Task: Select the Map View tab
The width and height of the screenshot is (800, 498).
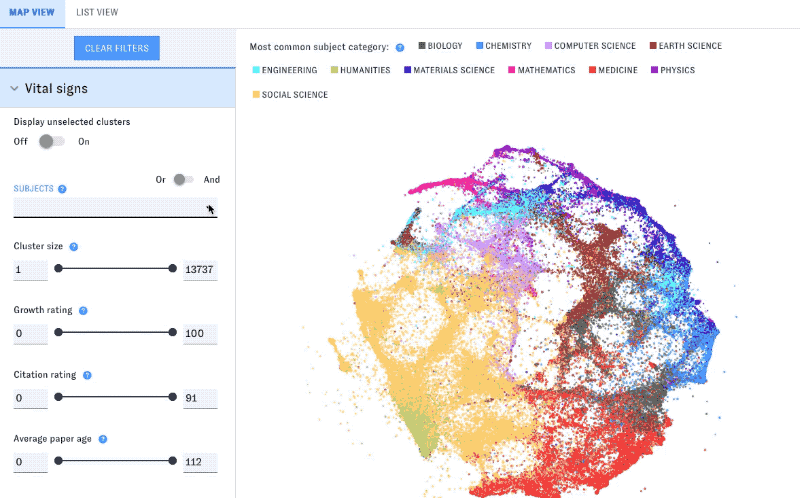Action: tap(32, 13)
